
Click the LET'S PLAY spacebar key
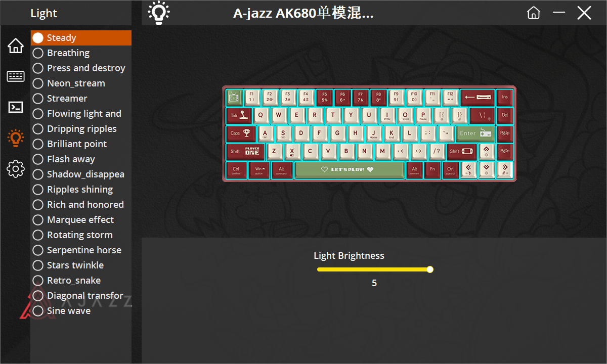pyautogui.click(x=350, y=170)
